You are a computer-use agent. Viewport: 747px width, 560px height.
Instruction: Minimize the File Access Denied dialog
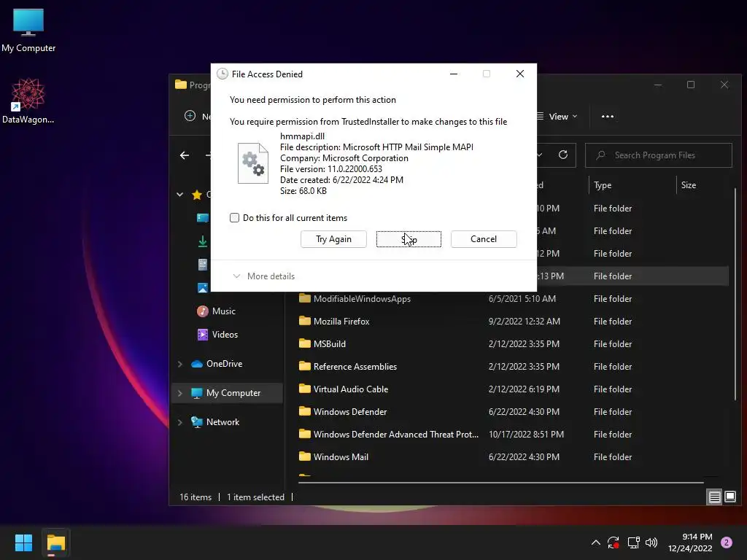(454, 74)
